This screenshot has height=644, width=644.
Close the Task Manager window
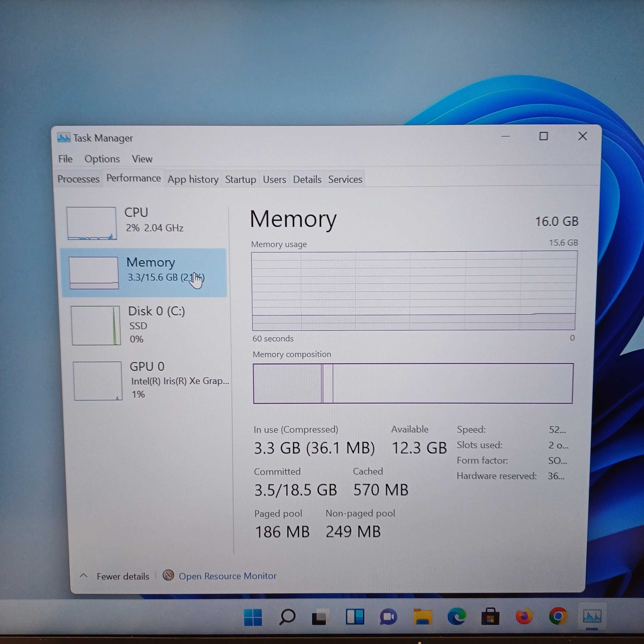click(582, 136)
